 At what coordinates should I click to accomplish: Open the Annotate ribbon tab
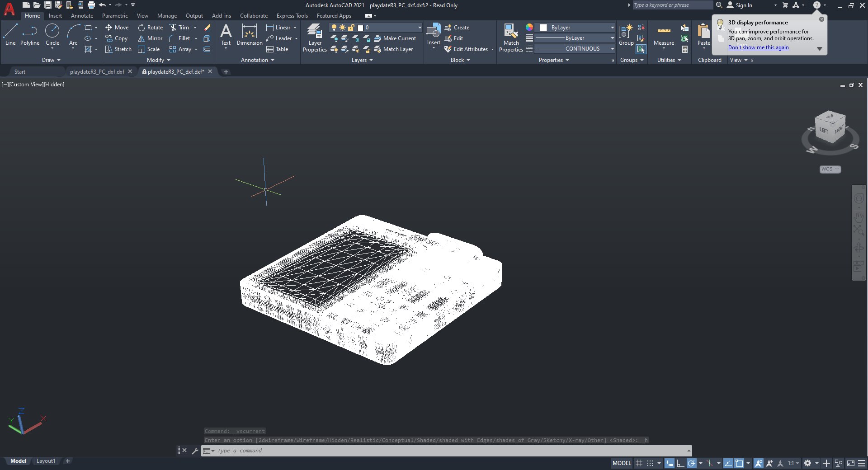[82, 16]
